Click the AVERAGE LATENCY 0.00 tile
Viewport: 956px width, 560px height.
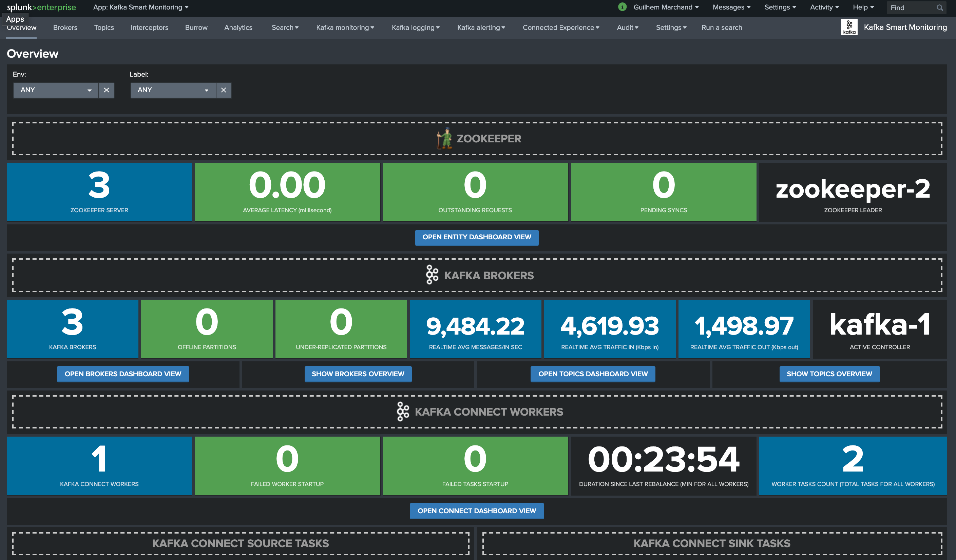287,192
